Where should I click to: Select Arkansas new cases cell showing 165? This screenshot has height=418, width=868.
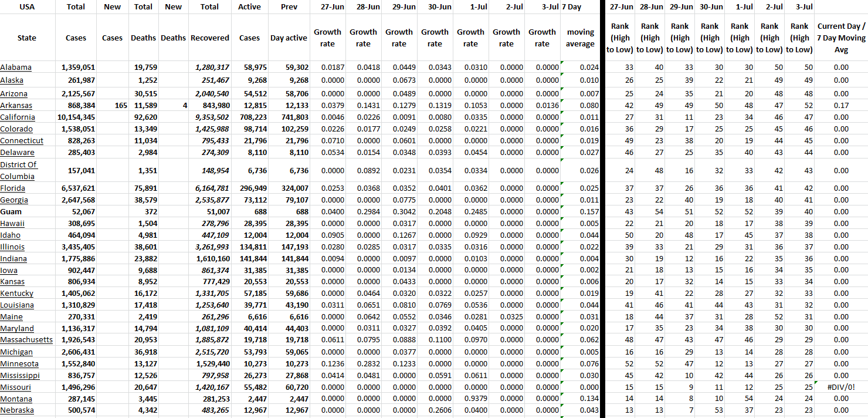click(x=112, y=106)
